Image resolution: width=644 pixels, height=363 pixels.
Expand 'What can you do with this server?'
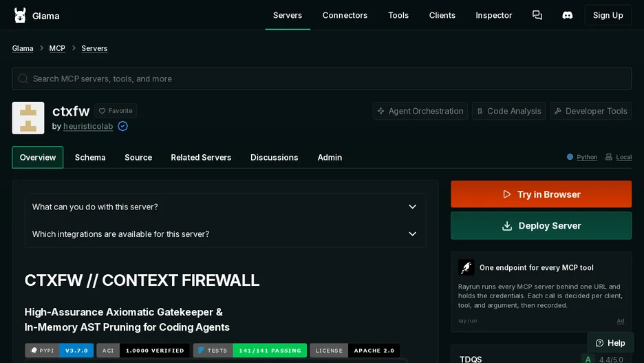(225, 207)
